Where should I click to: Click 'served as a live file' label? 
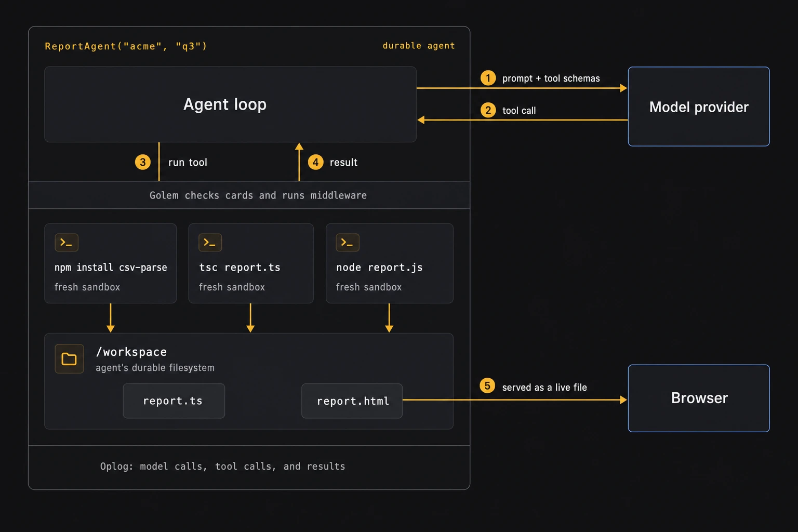544,388
